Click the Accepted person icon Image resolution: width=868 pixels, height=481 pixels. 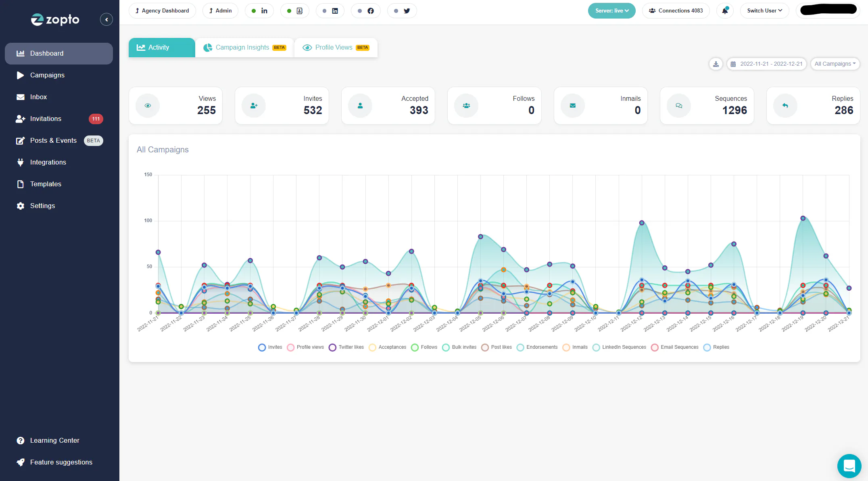tap(360, 106)
